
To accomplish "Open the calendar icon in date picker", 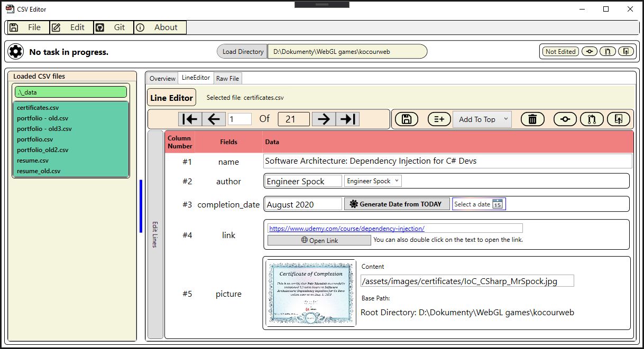I will point(497,204).
